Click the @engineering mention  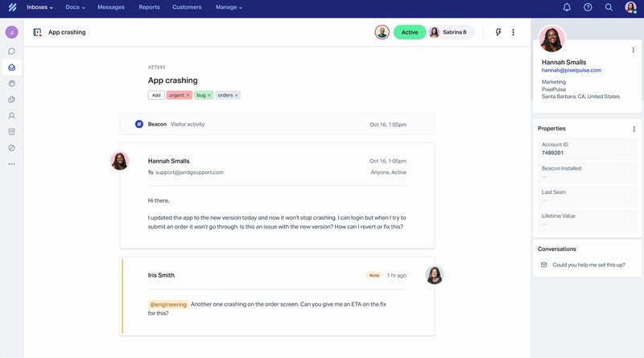click(x=168, y=304)
